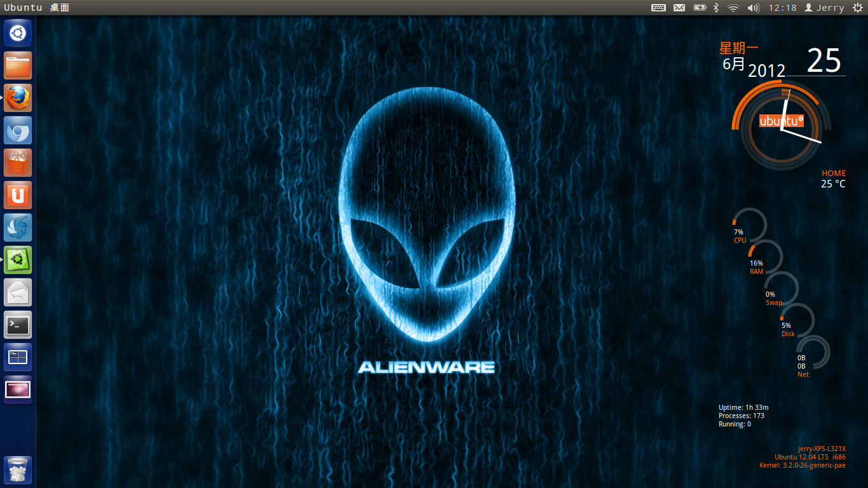Click the large date number "25"
The image size is (868, 488).
[x=824, y=61]
